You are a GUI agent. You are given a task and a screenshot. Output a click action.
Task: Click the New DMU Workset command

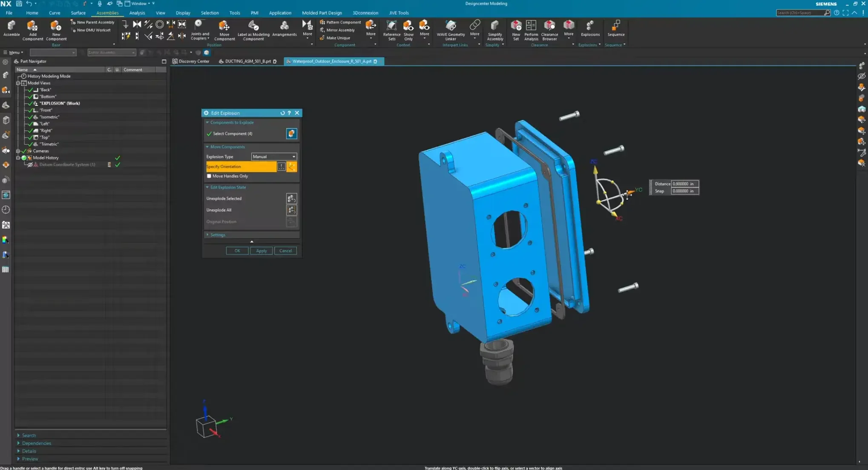pyautogui.click(x=90, y=30)
